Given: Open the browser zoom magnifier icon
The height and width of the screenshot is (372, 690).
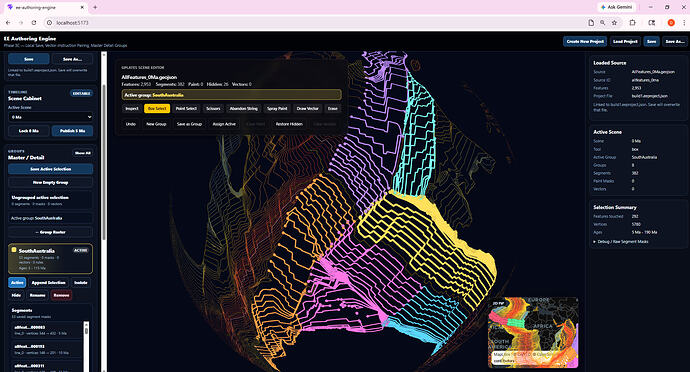Looking at the screenshot, I should (x=602, y=22).
